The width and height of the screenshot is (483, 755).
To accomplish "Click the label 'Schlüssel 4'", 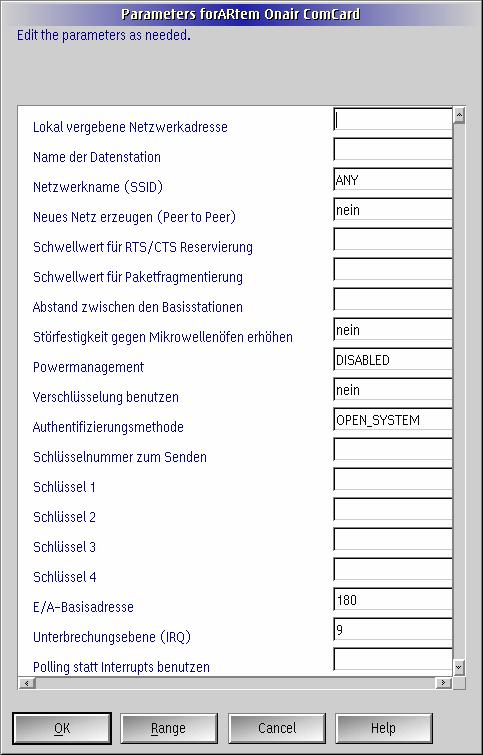I will click(65, 577).
